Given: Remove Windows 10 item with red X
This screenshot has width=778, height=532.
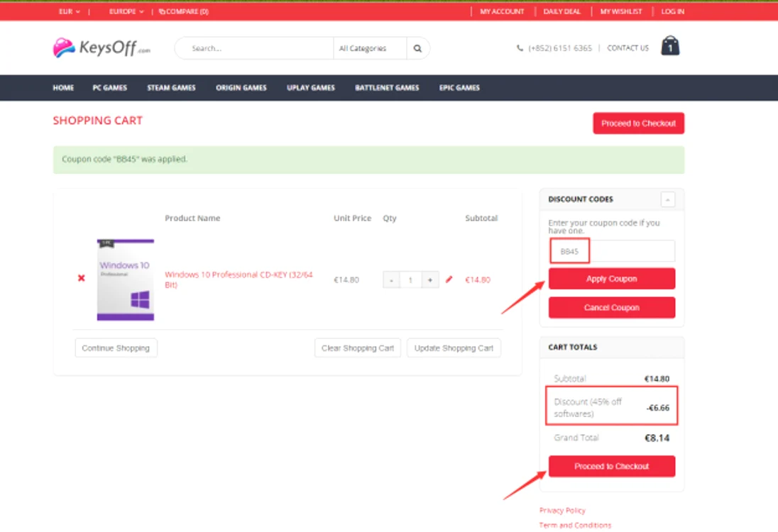Looking at the screenshot, I should point(82,278).
